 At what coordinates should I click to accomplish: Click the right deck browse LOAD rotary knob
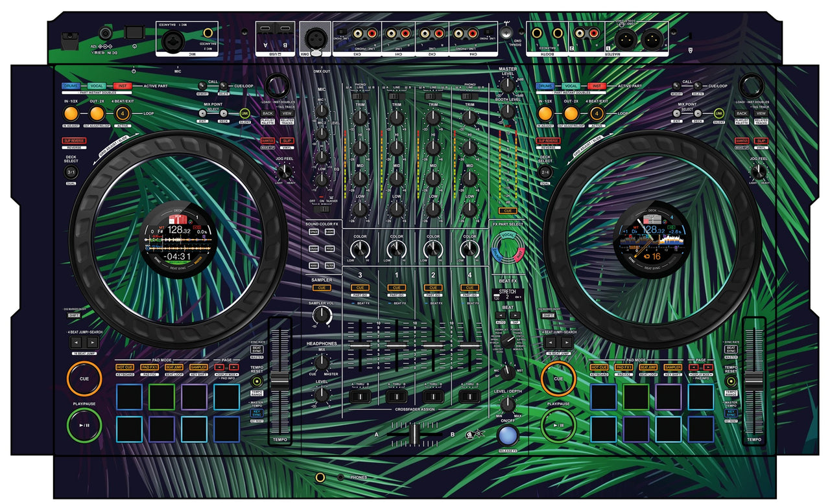(752, 85)
